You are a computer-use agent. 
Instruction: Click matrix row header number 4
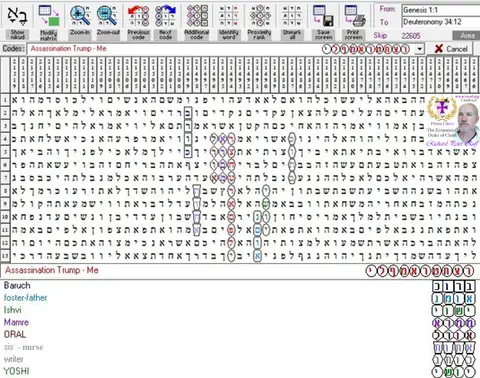5,139
